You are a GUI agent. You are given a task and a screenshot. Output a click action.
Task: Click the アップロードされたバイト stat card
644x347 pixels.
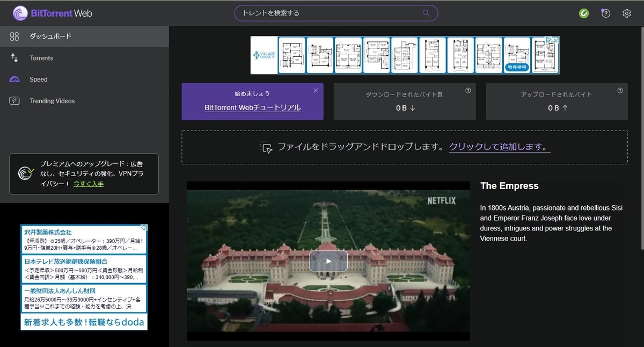[x=557, y=102]
